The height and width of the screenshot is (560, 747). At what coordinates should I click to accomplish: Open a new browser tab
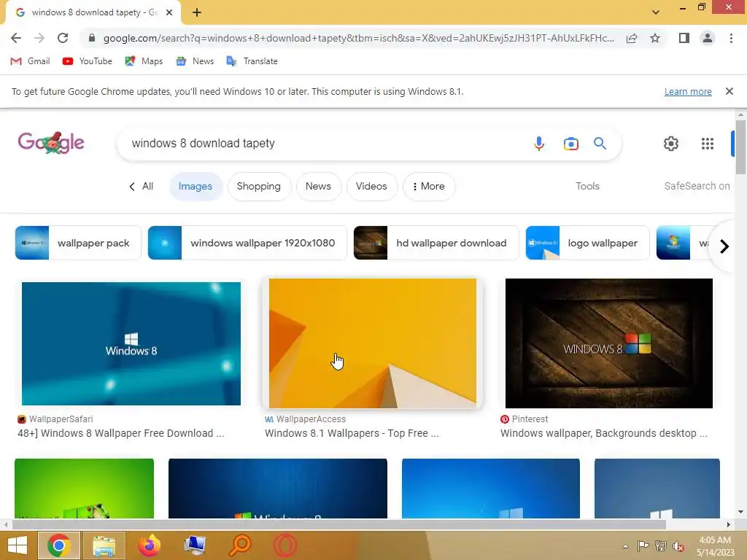click(197, 12)
